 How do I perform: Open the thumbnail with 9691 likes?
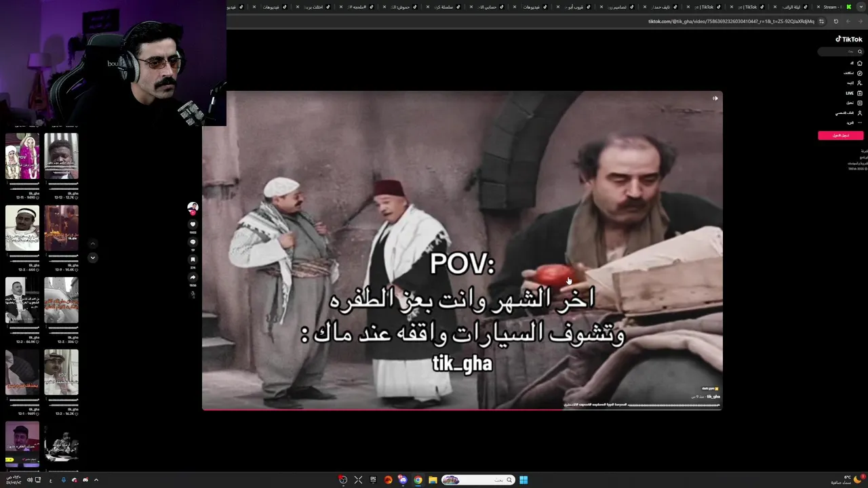[x=22, y=372]
